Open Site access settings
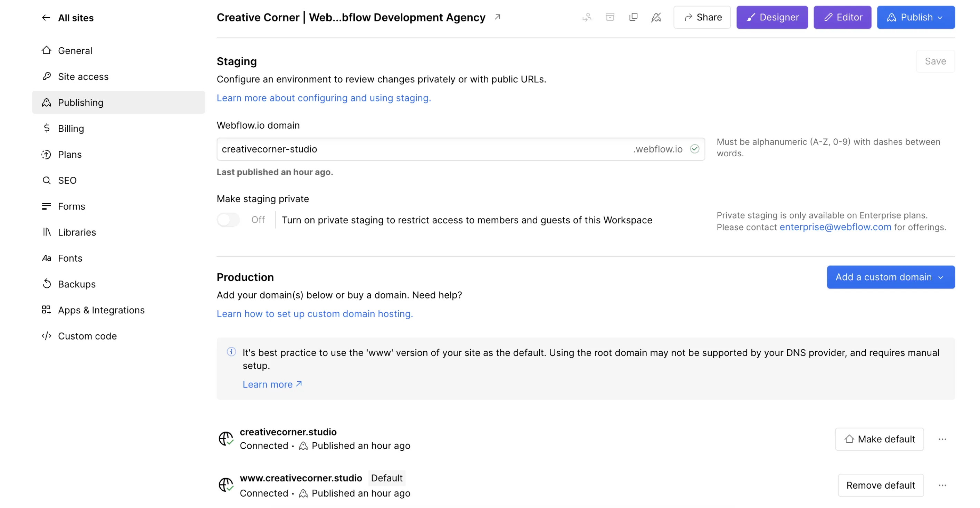Image resolution: width=980 pixels, height=508 pixels. [x=118, y=76]
